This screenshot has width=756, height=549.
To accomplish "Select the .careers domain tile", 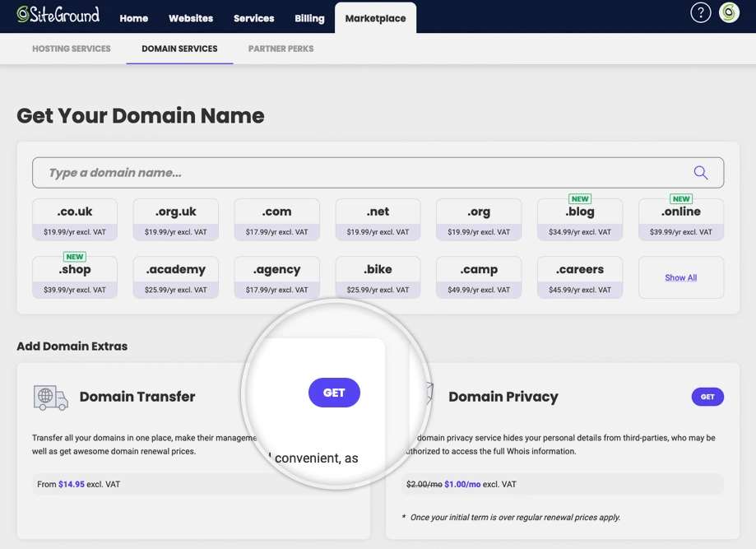I will click(579, 277).
